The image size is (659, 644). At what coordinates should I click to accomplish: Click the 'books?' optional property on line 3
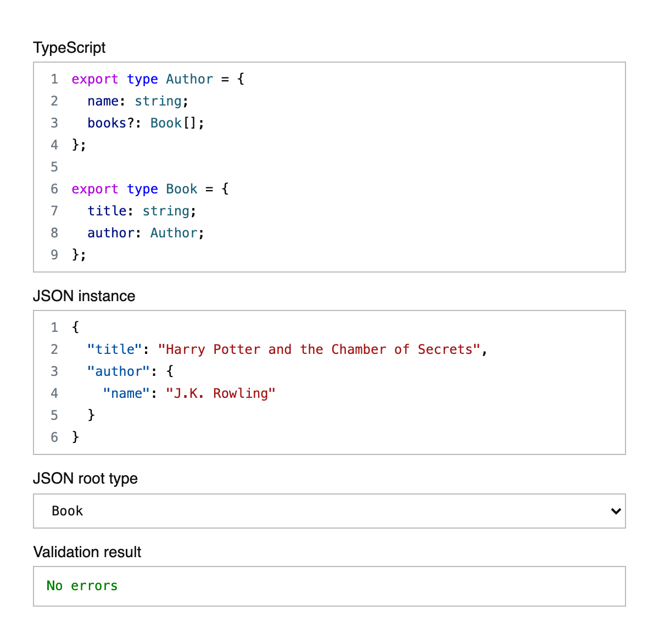click(112, 123)
